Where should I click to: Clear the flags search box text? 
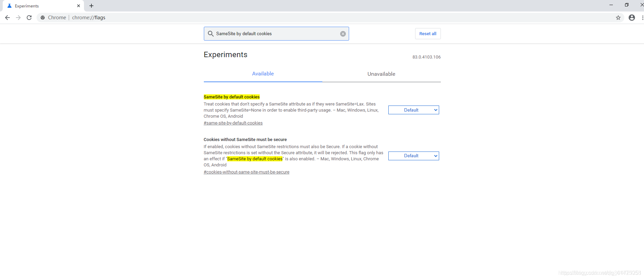click(343, 34)
